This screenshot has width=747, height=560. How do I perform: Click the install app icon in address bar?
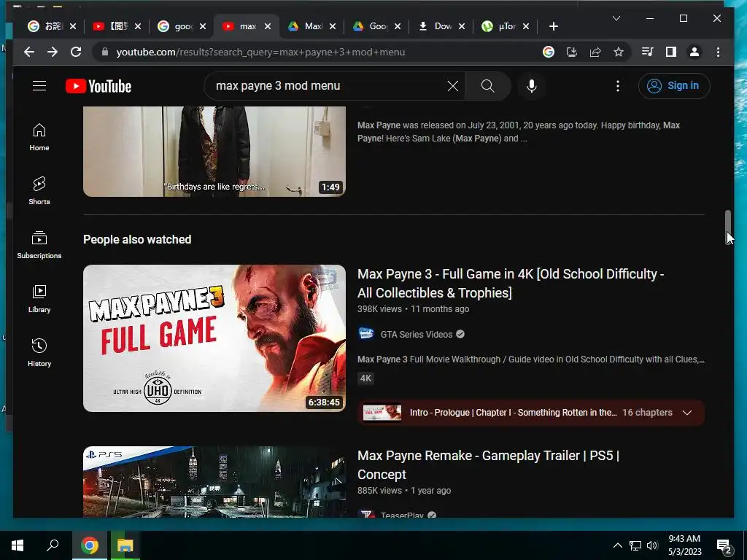click(x=572, y=52)
